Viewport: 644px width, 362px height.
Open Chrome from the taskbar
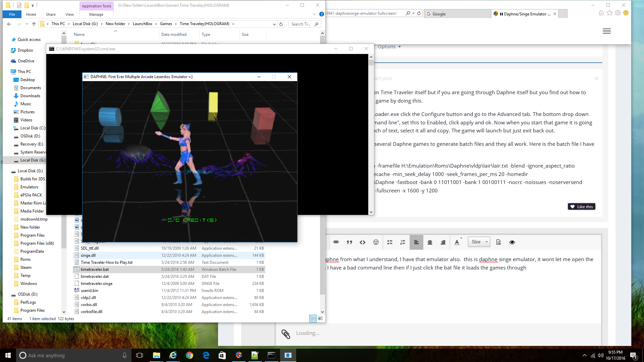(190, 355)
